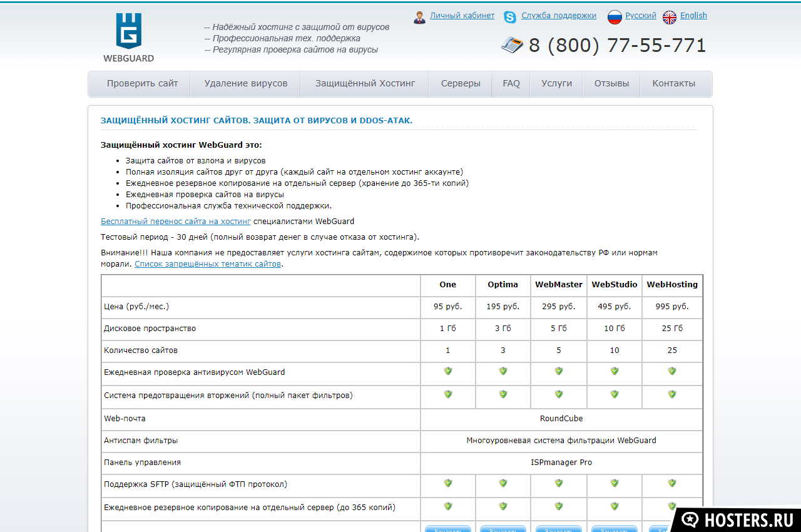This screenshot has height=532, width=801.
Task: Open the Защищённый Хостинг menu item
Action: pos(365,84)
